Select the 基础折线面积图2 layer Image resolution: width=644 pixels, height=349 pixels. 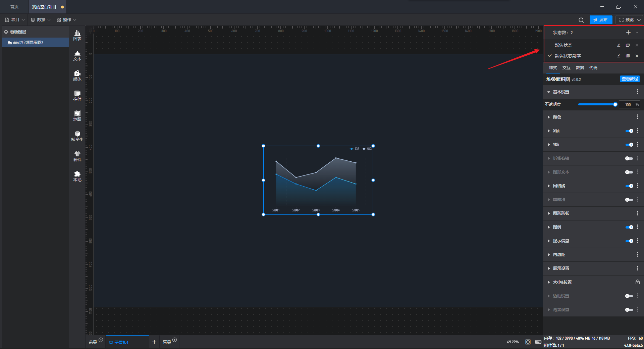pos(35,43)
